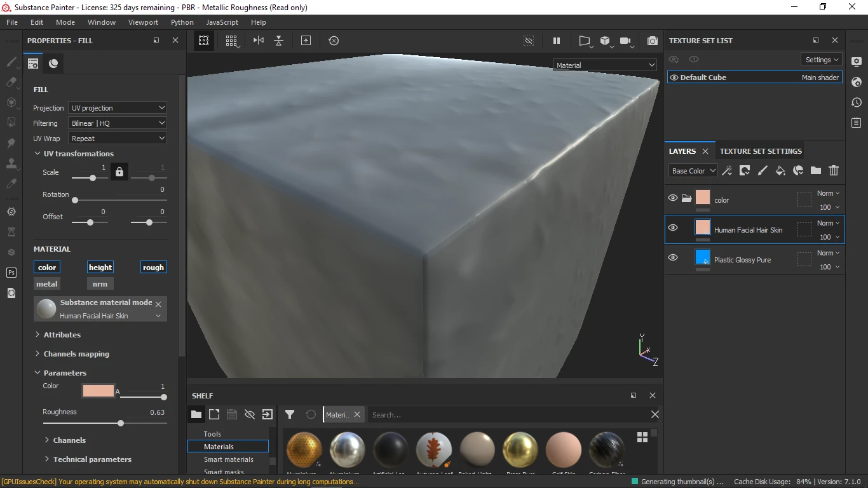Hide the Plastic Glossy Pure layer
The width and height of the screenshot is (868, 488).
673,258
